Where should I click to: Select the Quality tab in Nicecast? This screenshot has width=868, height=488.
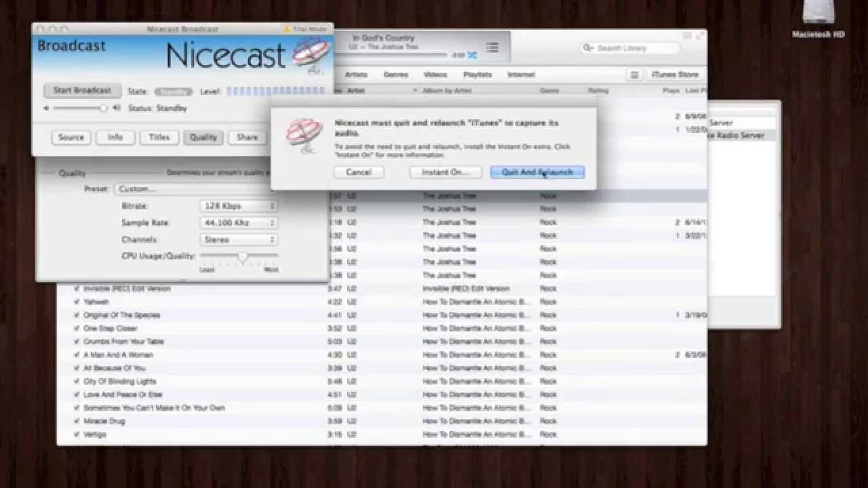click(x=203, y=138)
